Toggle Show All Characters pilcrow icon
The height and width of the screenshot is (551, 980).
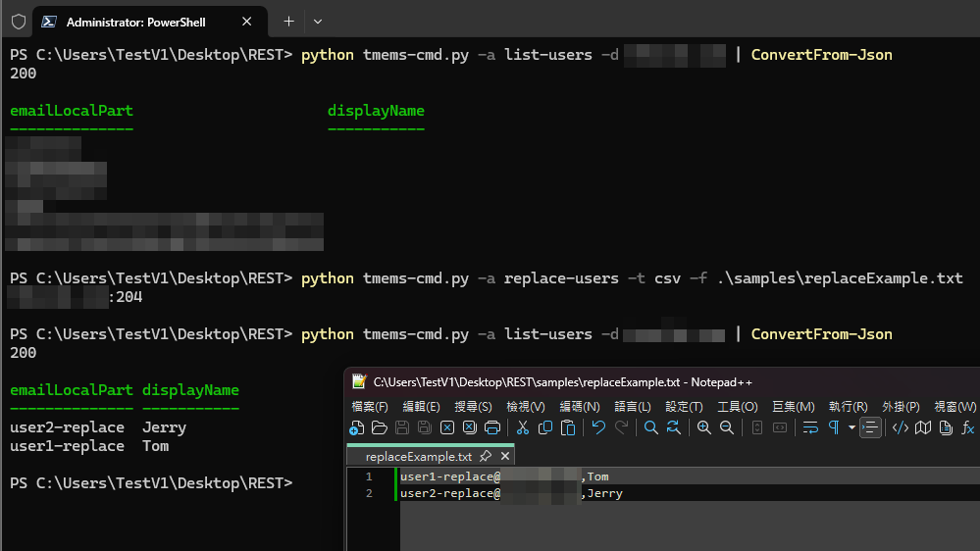834,427
